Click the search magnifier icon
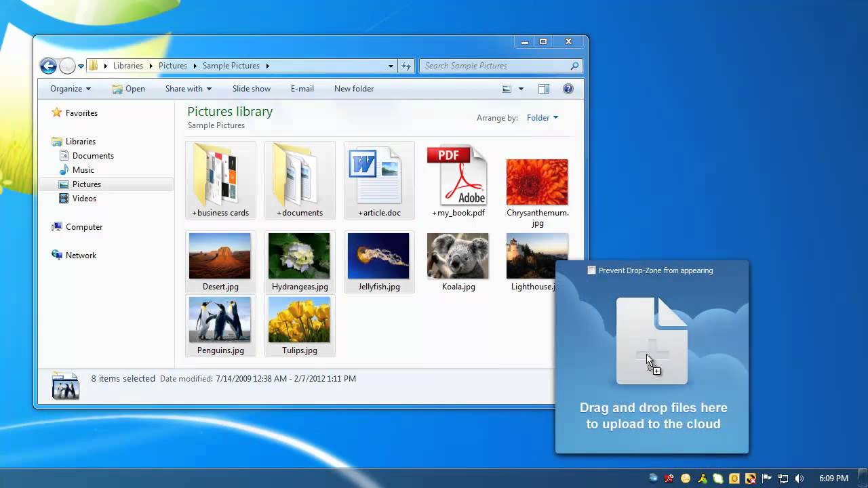Viewport: 868px width, 488px height. pos(574,66)
